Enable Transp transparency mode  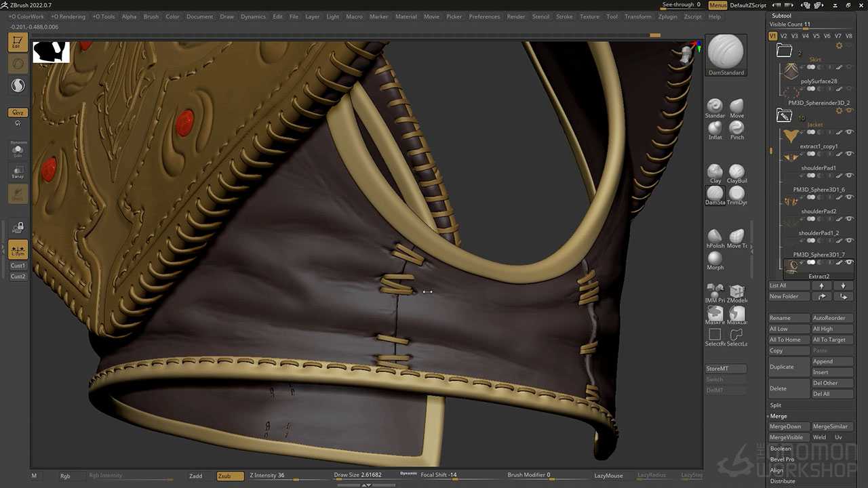(18, 172)
